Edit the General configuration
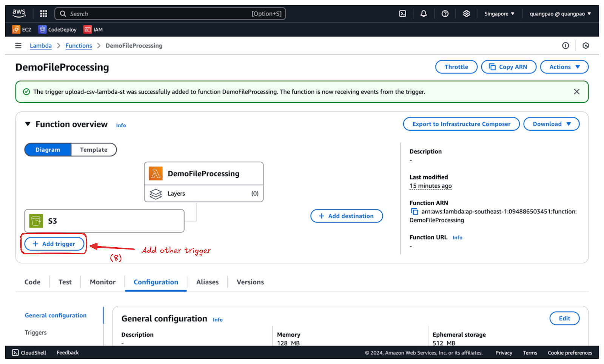The height and width of the screenshot is (364, 604). [564, 318]
